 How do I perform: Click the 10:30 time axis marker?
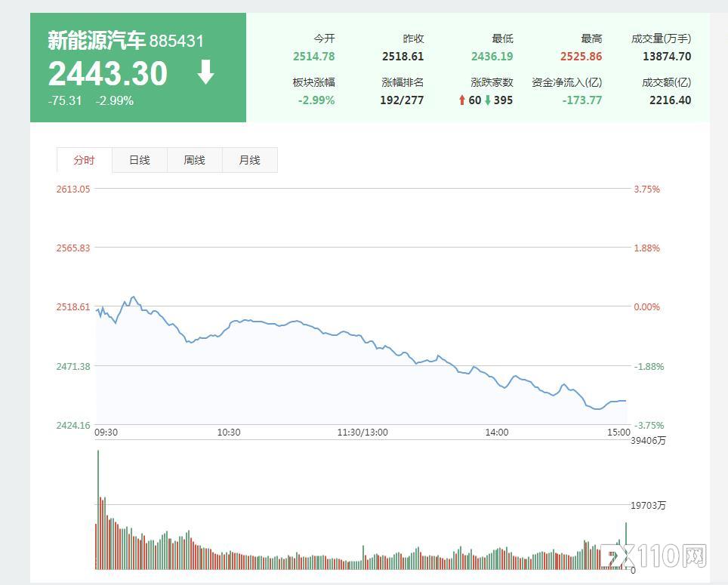pos(229,433)
